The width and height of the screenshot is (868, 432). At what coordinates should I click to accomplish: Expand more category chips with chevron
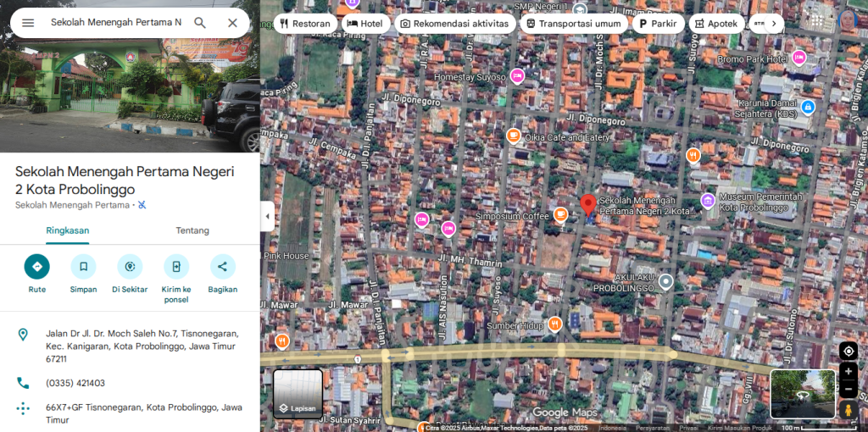[774, 24]
